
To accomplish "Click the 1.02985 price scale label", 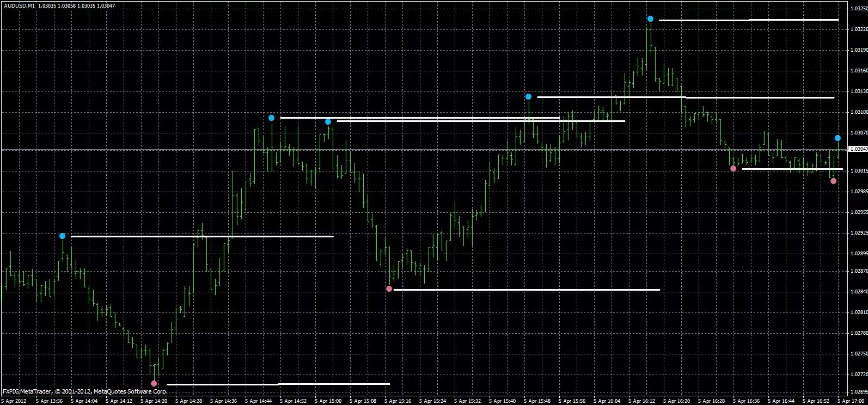I will tap(858, 192).
